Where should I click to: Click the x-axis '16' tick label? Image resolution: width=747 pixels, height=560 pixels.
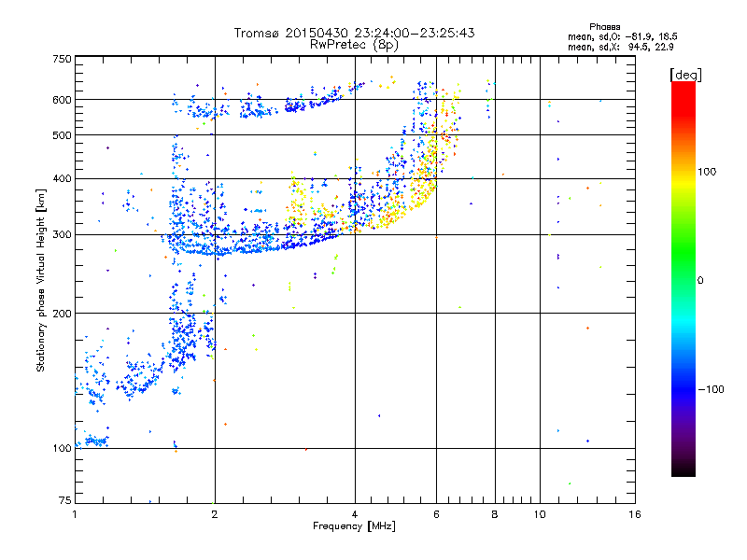click(635, 514)
